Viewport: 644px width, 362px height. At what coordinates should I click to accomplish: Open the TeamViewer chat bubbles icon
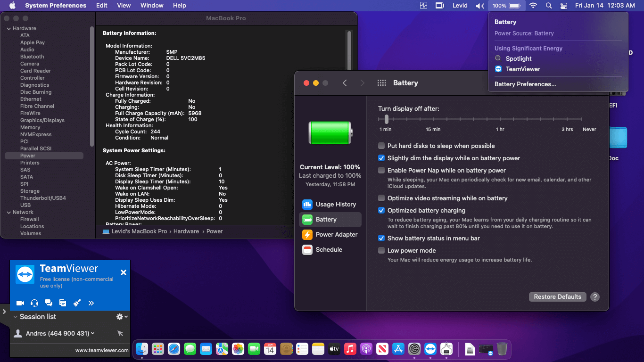pos(49,303)
